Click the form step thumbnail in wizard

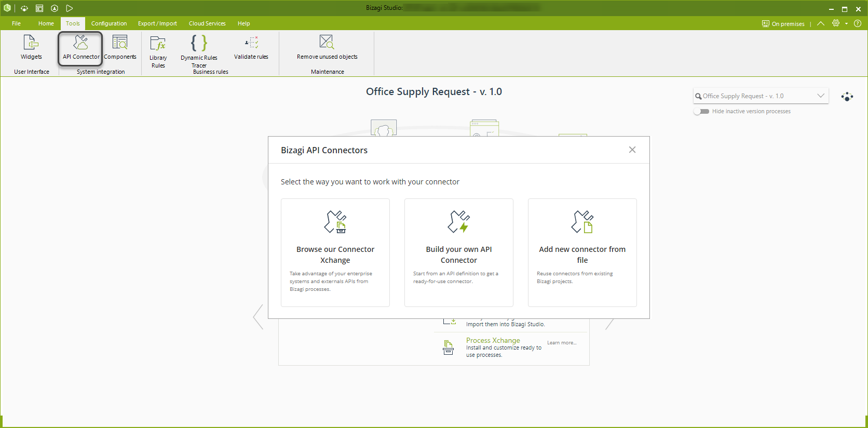point(484,128)
